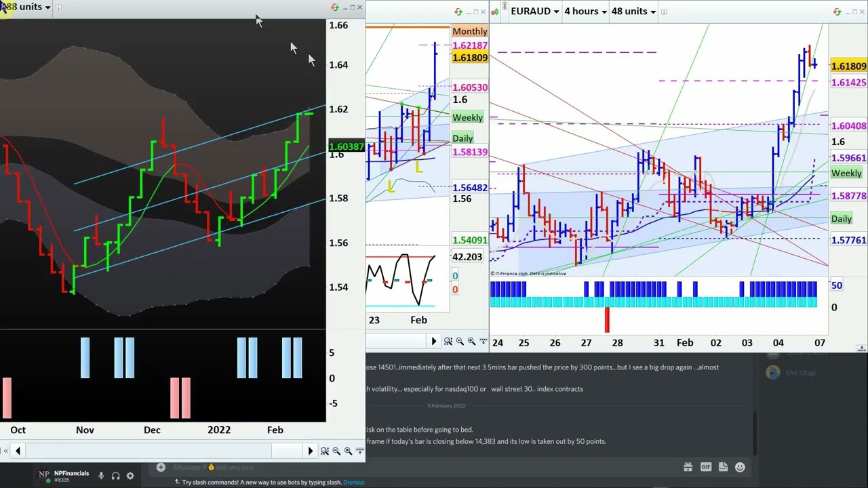
Task: Open the units dropdown on the left chart
Action: (27, 7)
